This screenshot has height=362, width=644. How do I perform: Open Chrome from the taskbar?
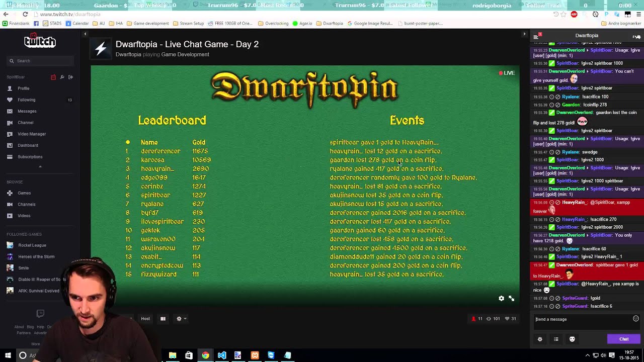coord(205,355)
